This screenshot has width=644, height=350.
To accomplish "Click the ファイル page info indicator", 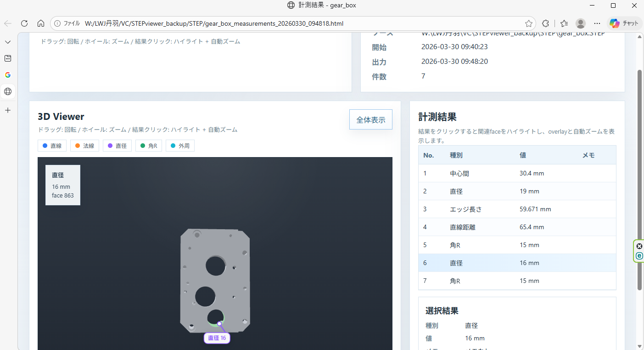I will point(56,23).
